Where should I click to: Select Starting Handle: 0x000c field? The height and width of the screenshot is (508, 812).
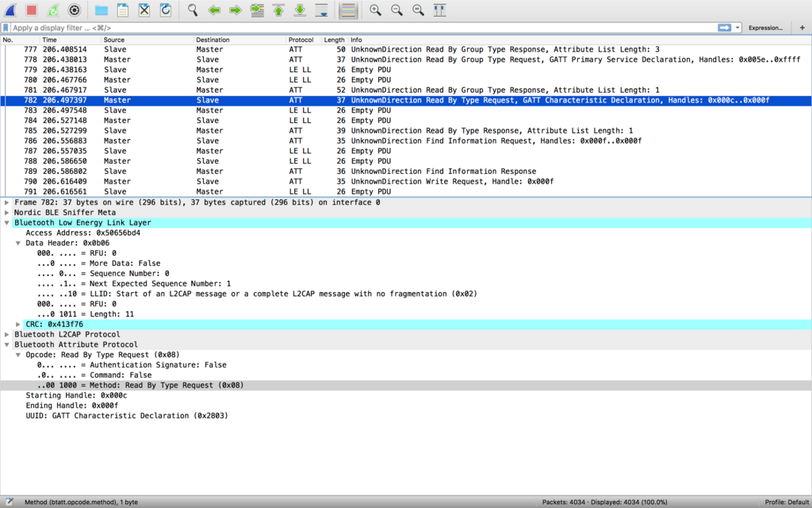click(76, 395)
